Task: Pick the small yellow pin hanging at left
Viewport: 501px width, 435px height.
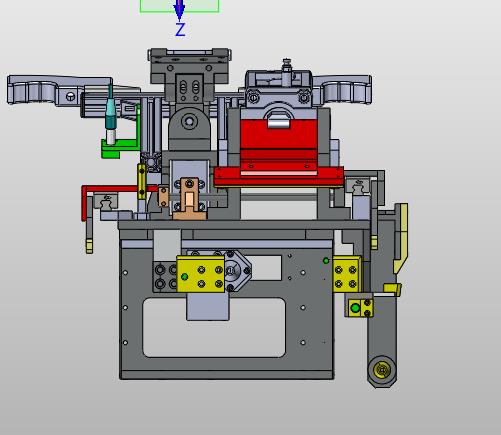Action: 89,246
